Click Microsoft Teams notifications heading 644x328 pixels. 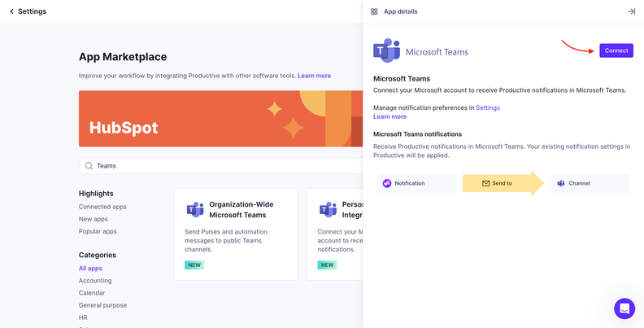coord(417,134)
